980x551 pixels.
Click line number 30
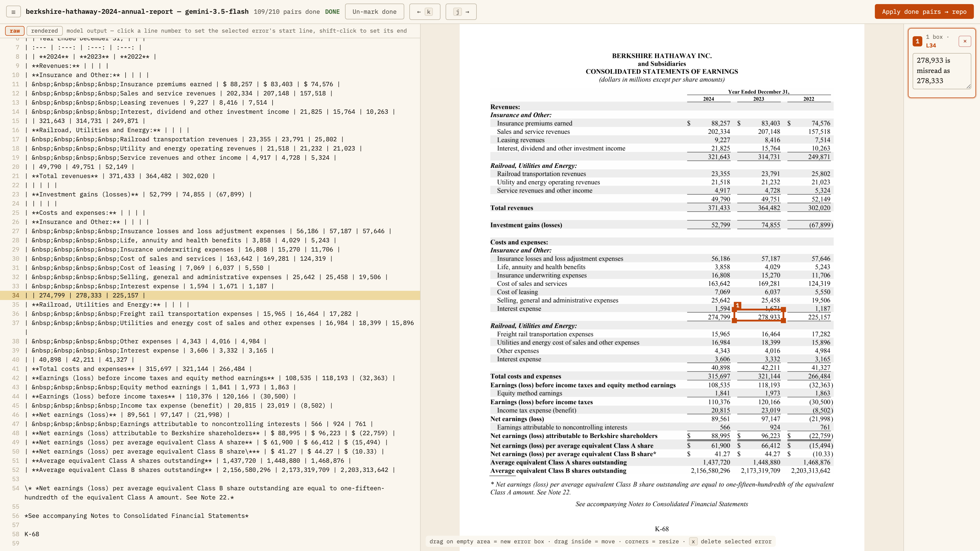[15, 259]
